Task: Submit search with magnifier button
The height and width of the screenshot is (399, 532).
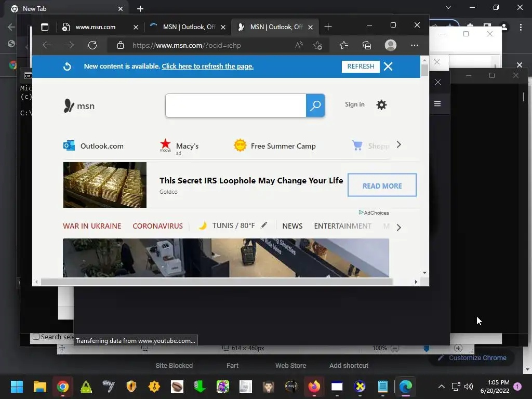Action: pos(315,105)
